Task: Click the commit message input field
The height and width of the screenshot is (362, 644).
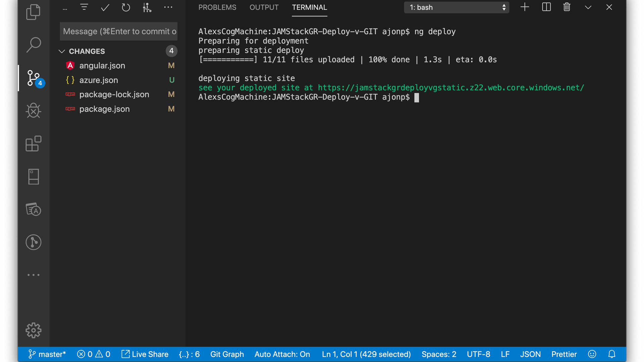Action: 119,32
